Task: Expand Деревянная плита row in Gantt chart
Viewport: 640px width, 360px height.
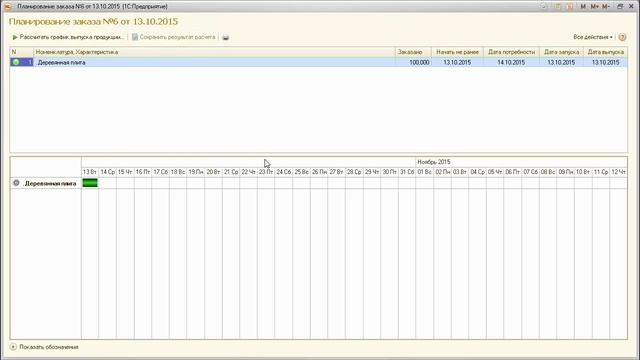Action: pyautogui.click(x=16, y=183)
